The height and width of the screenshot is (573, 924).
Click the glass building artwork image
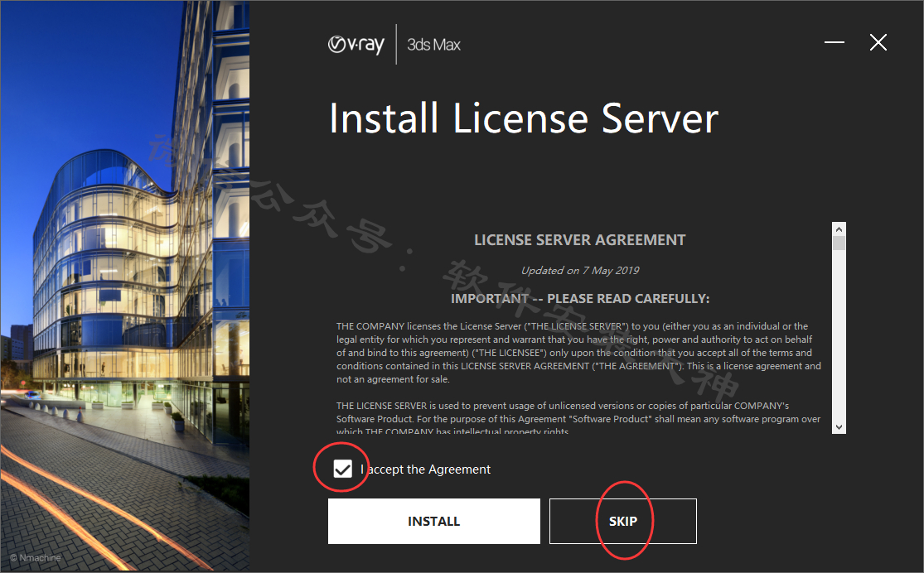coord(125,286)
